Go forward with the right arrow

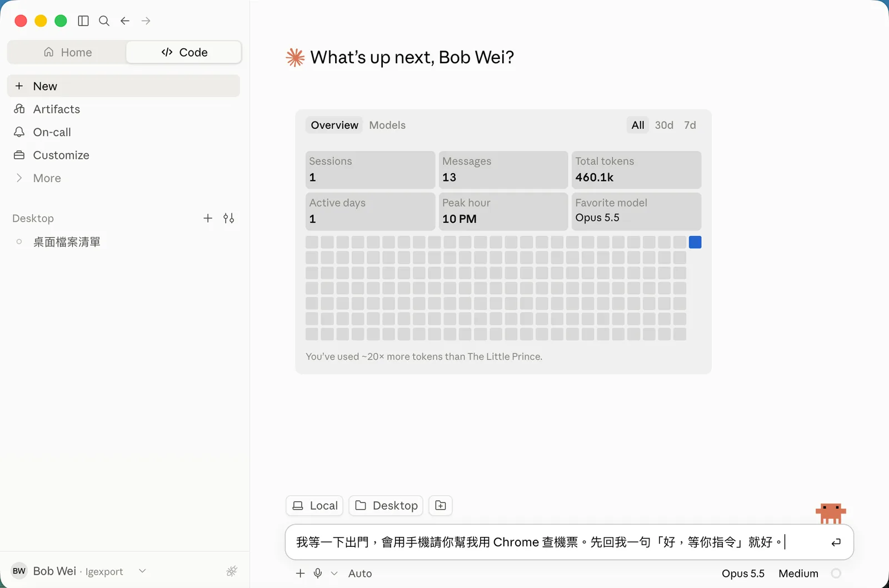(146, 21)
